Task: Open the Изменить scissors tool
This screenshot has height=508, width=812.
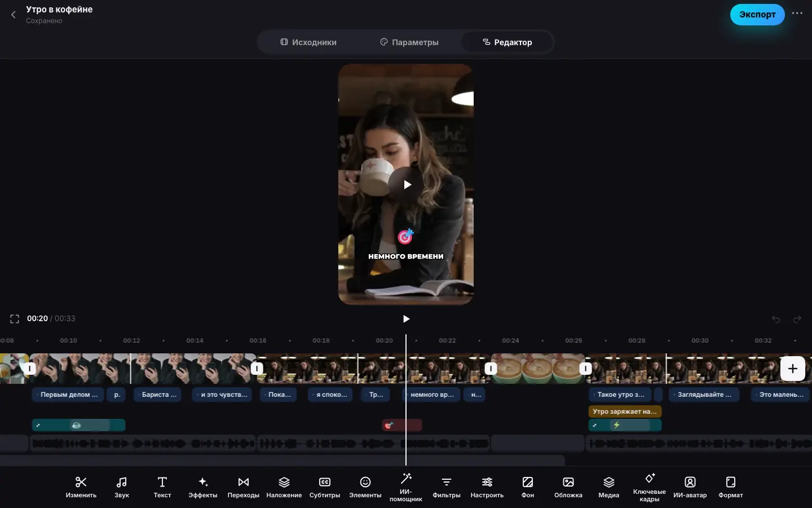Action: pos(81,487)
